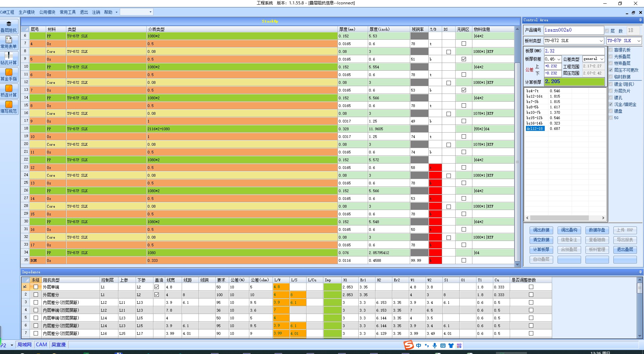
Task: Toggle 盖油 checkbox for 外层单端 row
Action: (x=156, y=287)
